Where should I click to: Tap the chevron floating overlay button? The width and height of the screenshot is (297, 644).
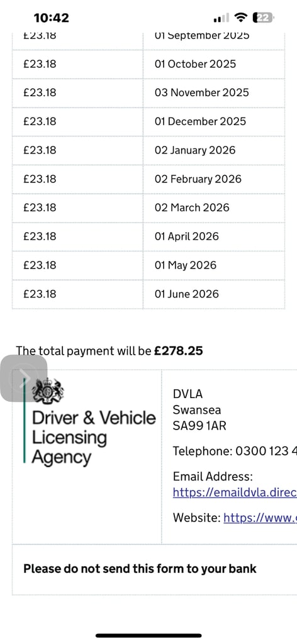[x=24, y=378]
